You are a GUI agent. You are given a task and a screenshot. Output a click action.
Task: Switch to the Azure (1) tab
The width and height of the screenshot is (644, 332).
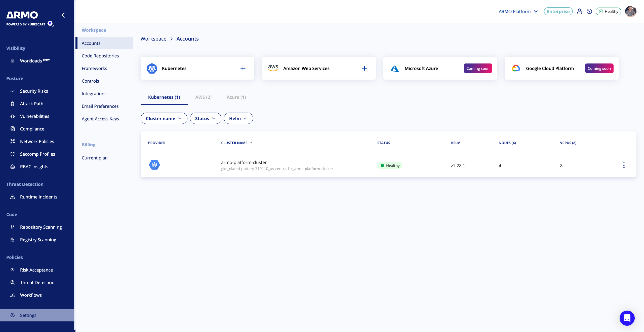(x=236, y=97)
